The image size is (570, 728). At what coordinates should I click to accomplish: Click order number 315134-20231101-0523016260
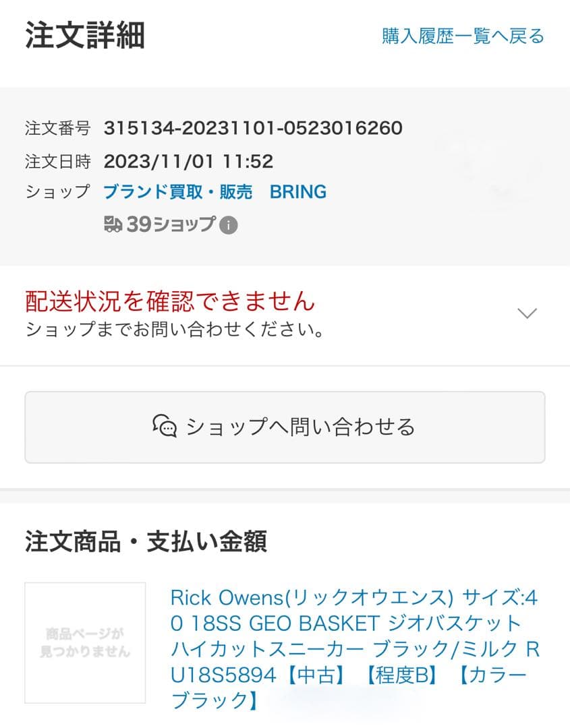[253, 127]
